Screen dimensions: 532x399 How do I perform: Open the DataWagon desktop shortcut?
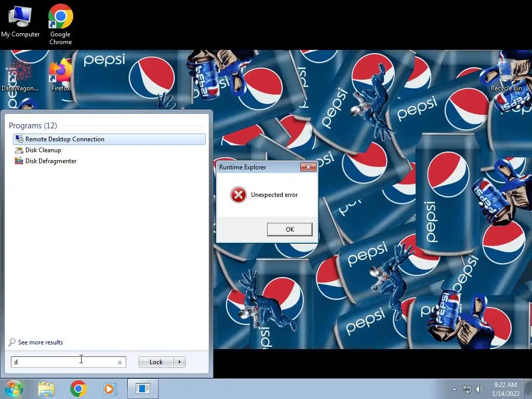[x=20, y=76]
